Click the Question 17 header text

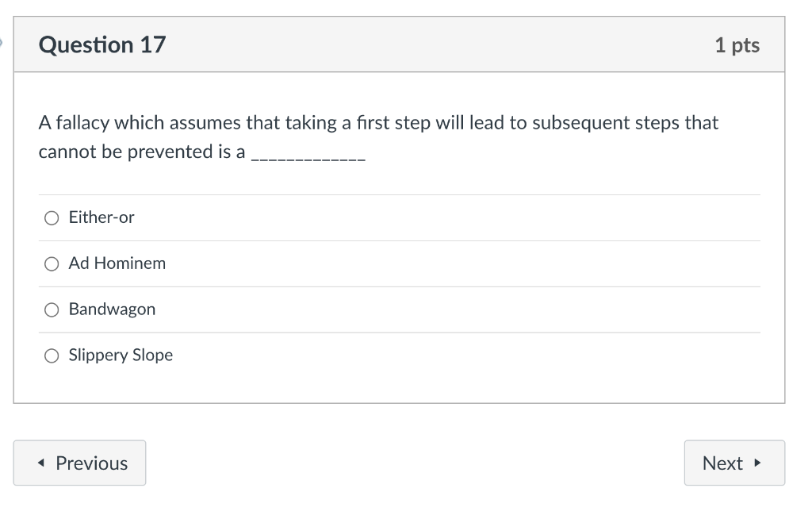coord(102,44)
